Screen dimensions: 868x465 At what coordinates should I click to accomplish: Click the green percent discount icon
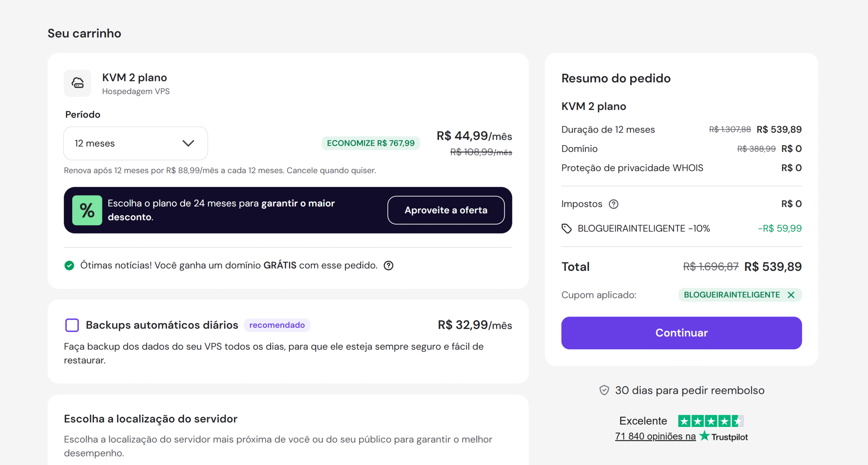87,210
